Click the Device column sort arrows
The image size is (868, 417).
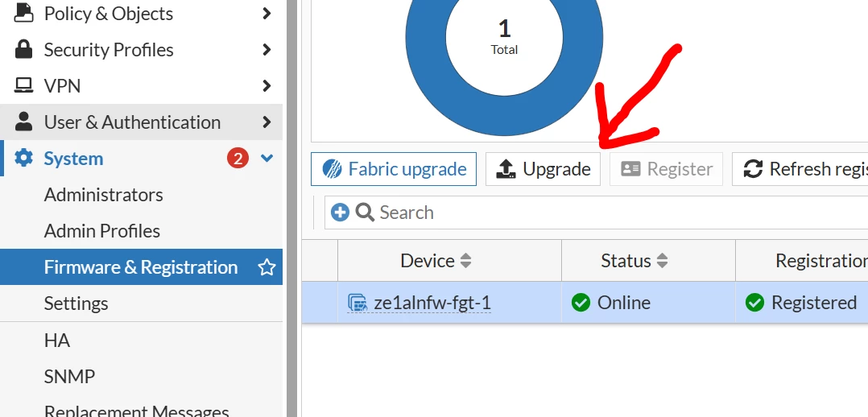[465, 261]
